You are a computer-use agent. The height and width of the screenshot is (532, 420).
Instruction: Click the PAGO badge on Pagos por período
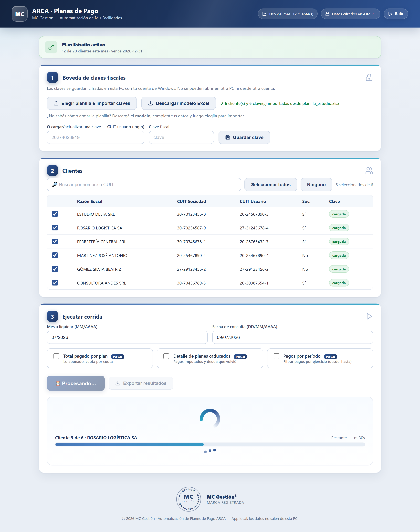(330, 357)
